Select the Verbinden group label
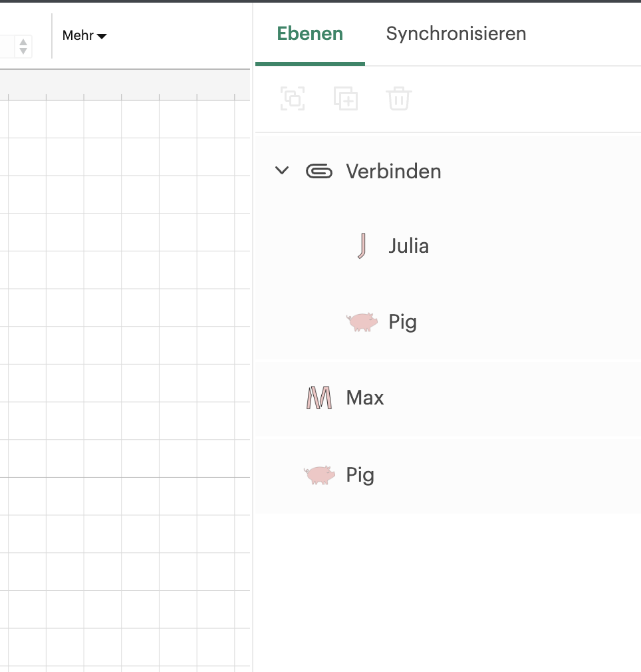 tap(394, 172)
